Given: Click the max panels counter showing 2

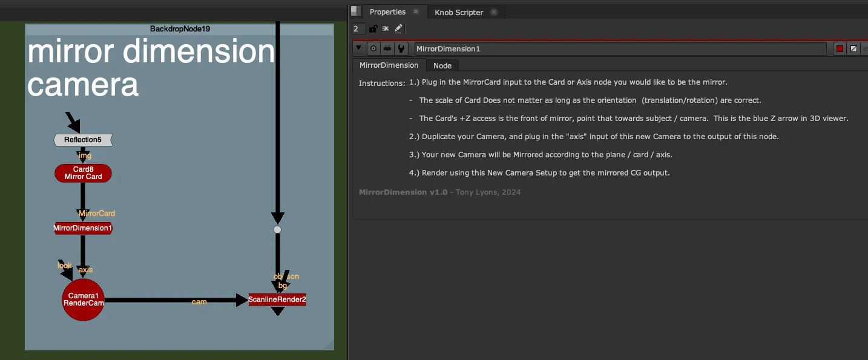Looking at the screenshot, I should tap(357, 28).
